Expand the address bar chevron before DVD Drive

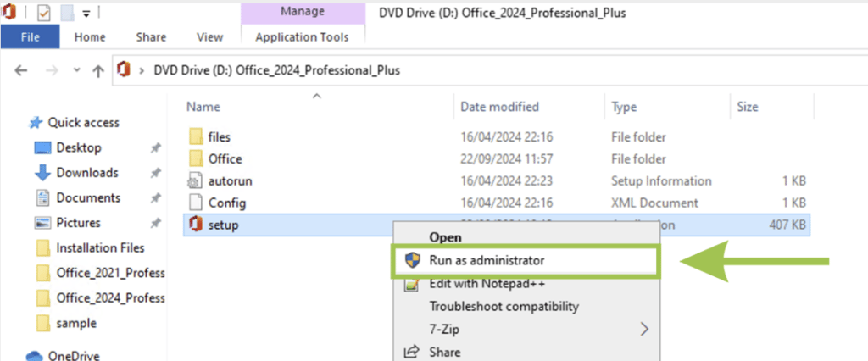tap(142, 70)
